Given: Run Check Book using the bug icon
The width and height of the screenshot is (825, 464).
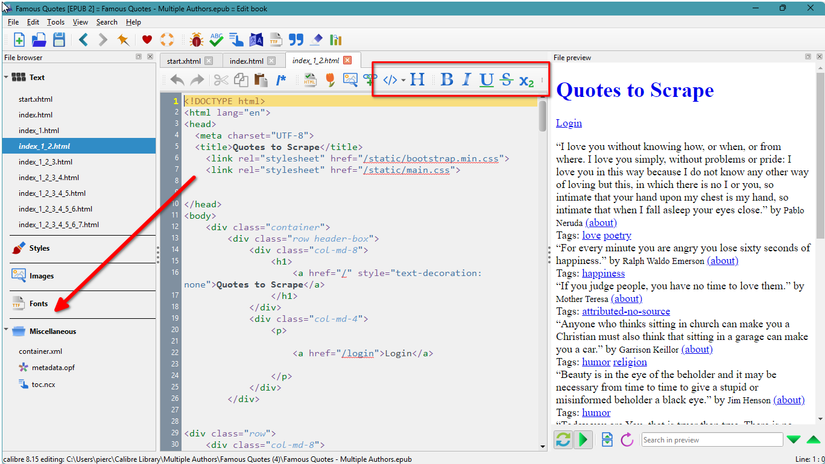Looking at the screenshot, I should (x=196, y=39).
